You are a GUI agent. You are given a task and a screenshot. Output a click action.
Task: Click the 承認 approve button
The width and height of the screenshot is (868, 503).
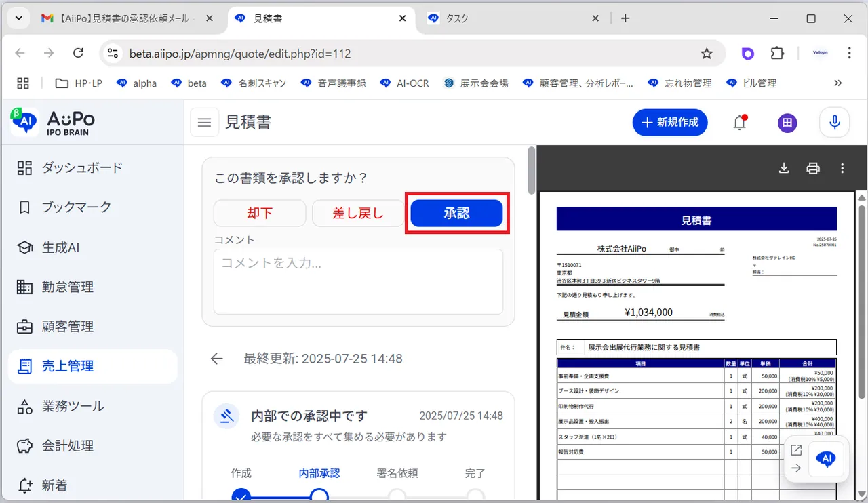(x=456, y=213)
